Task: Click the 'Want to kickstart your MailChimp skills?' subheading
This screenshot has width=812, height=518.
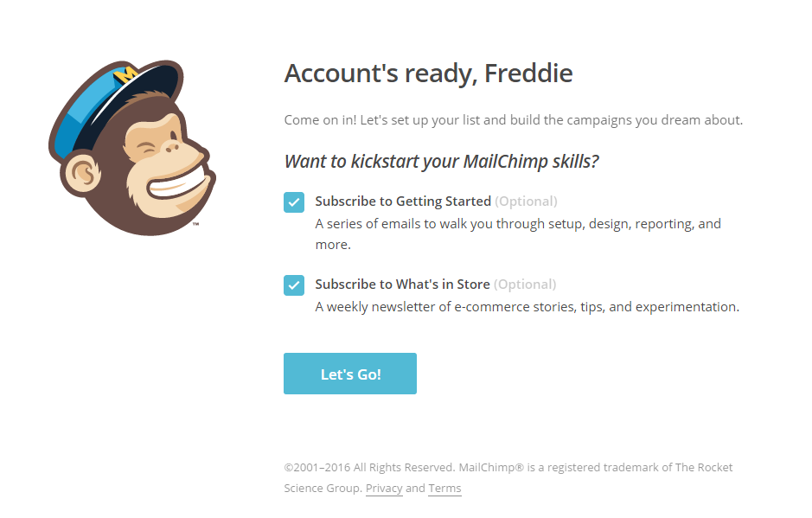Action: coord(441,162)
